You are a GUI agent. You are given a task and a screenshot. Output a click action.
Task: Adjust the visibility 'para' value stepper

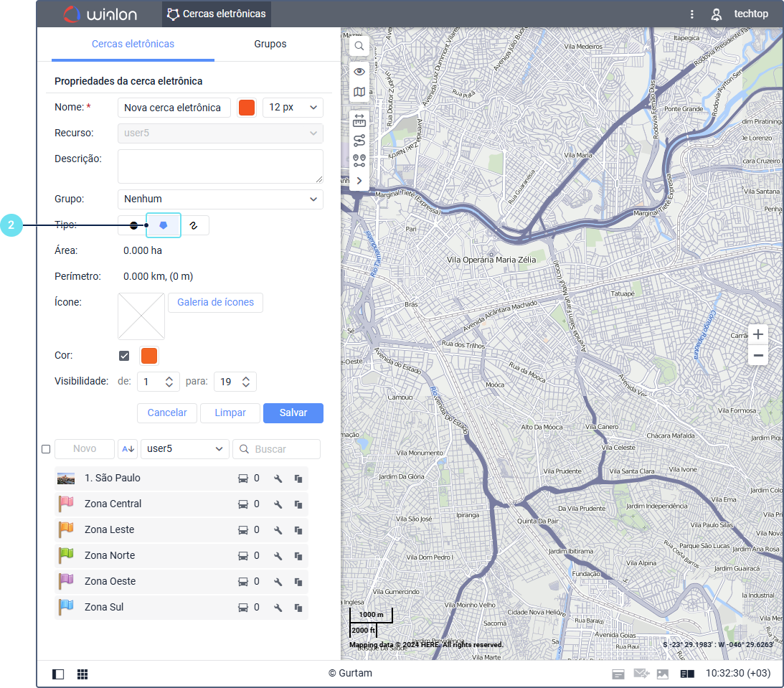[x=245, y=382]
